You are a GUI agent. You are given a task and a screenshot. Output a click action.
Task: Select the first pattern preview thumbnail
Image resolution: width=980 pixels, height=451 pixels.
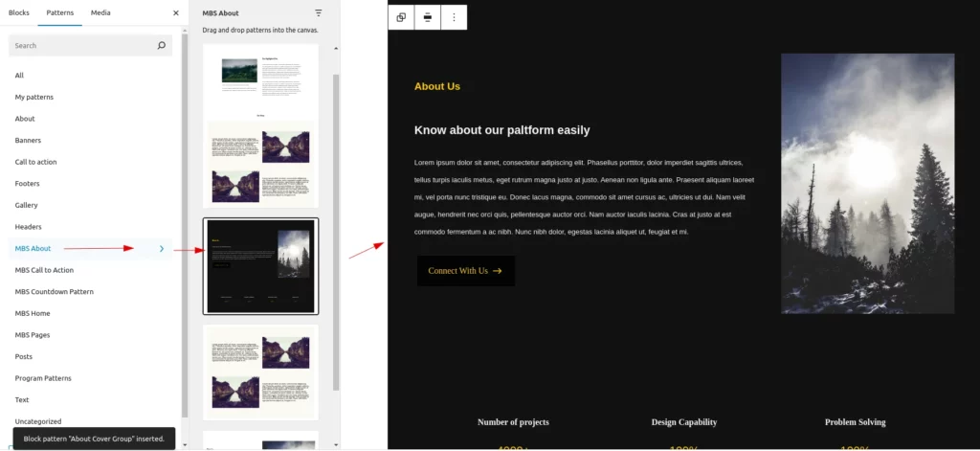261,125
